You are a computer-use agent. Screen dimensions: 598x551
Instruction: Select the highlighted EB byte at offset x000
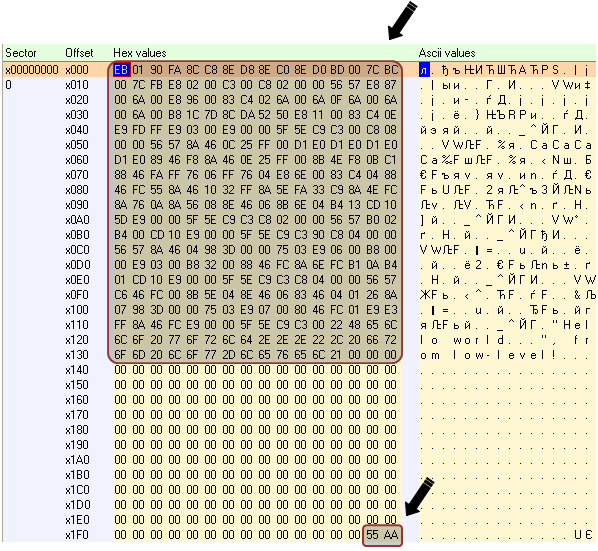(121, 70)
